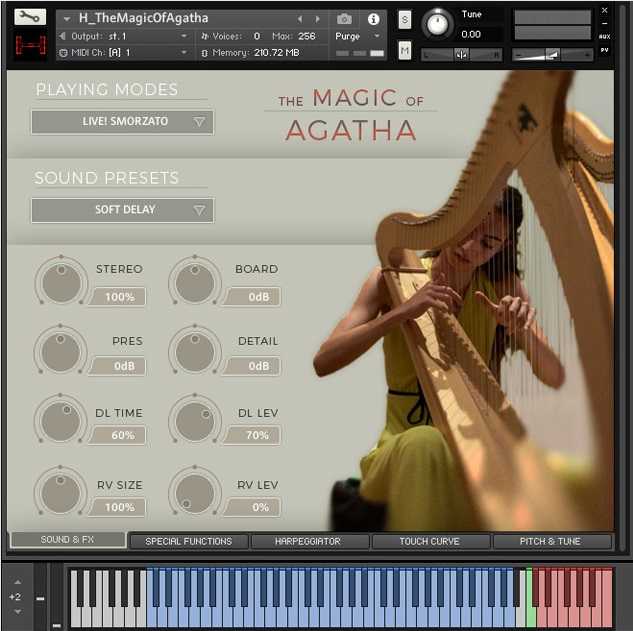Screen dimensions: 633x631
Task: Click the Tune value 0.00
Action: (471, 34)
